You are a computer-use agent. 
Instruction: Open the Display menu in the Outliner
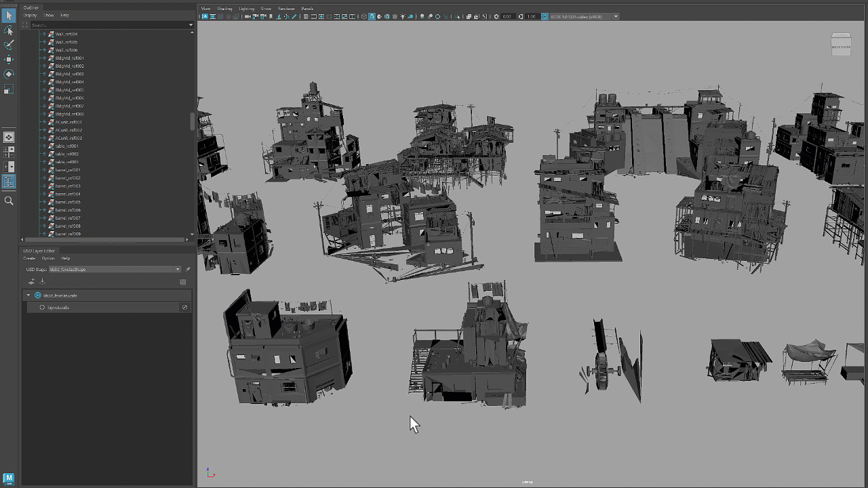tap(30, 14)
